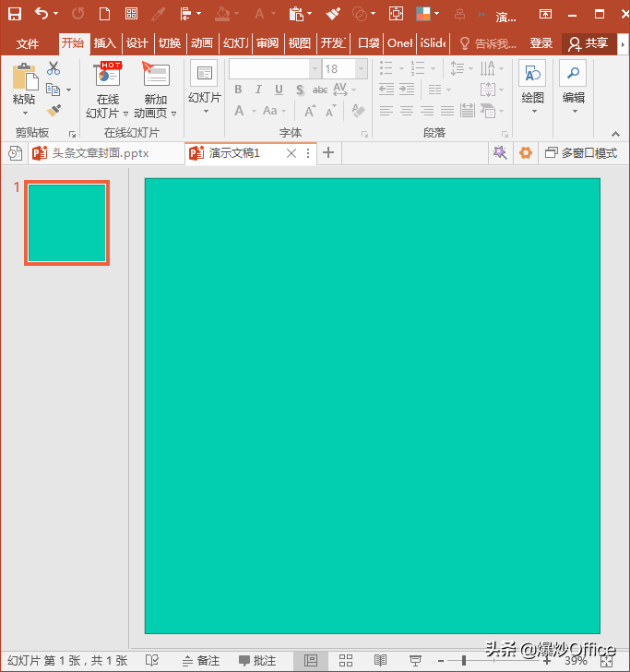Close the 演示文稿1 document tab
This screenshot has height=672, width=630.
click(291, 153)
